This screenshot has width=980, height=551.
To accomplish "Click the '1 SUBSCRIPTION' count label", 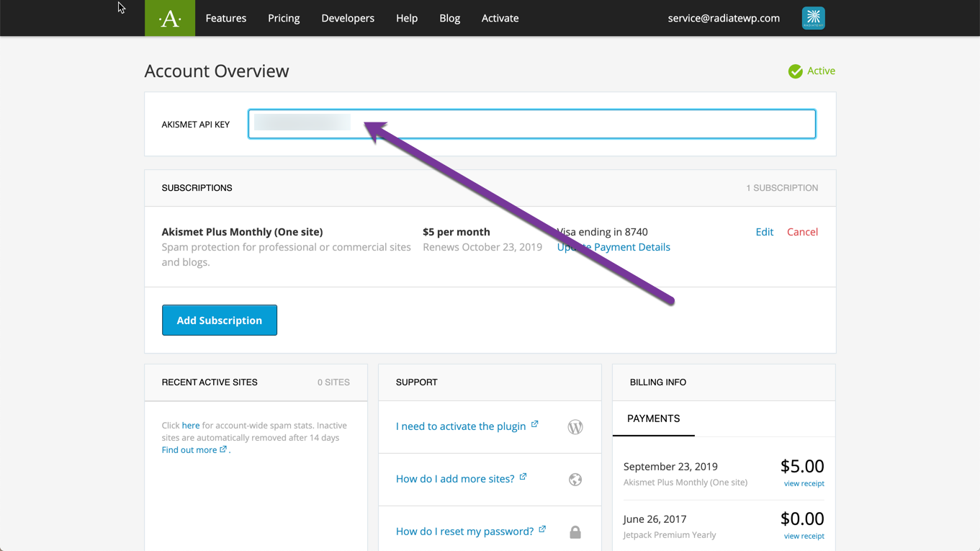I will [782, 188].
